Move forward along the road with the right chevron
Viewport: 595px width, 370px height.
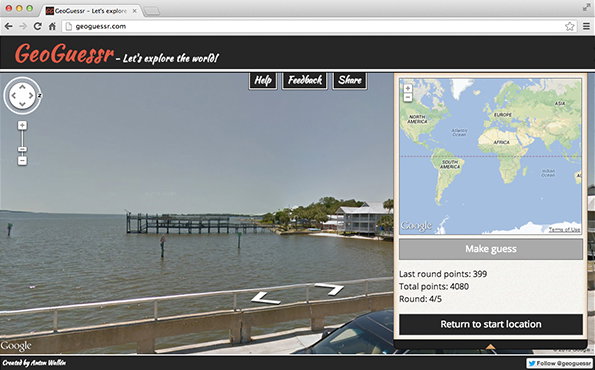(x=329, y=289)
